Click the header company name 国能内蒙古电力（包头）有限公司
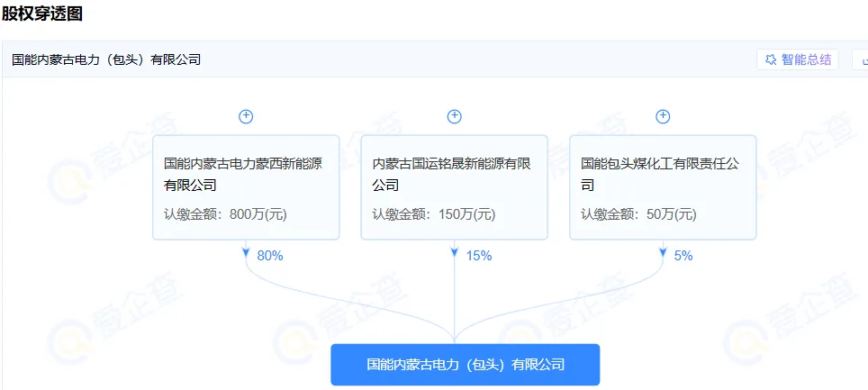 coord(106,59)
